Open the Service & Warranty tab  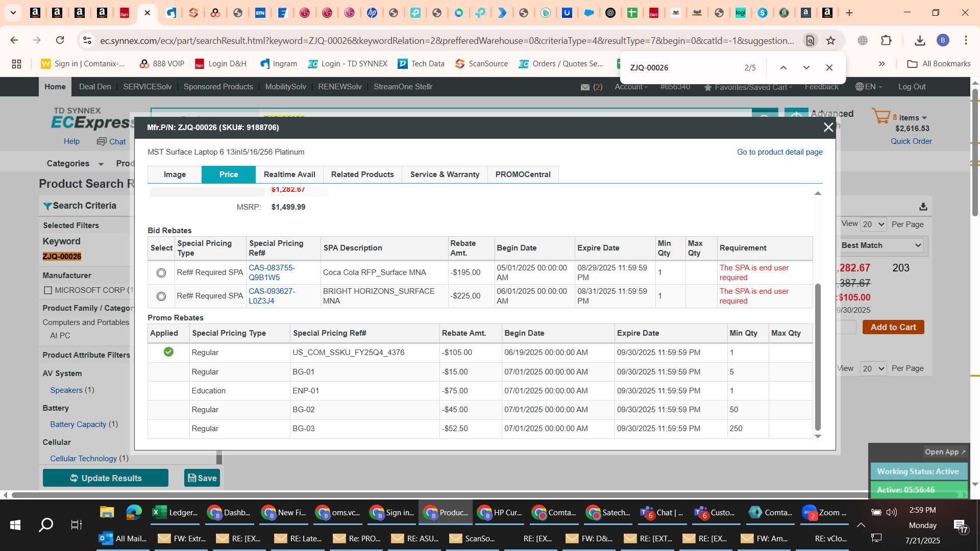[x=445, y=174]
